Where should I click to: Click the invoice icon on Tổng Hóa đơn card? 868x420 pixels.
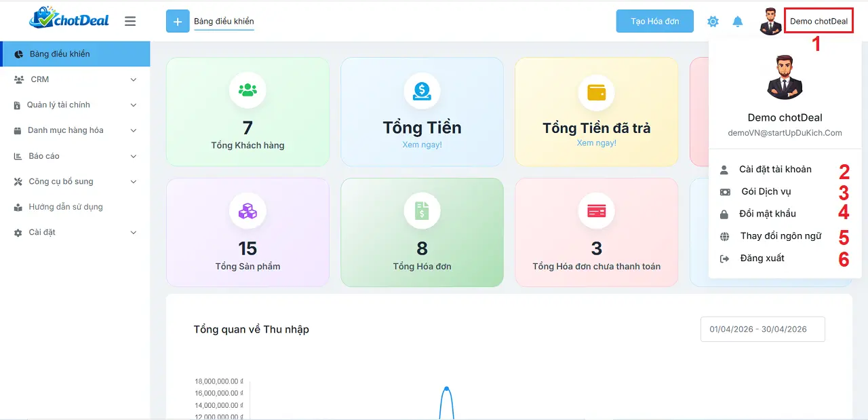coord(422,210)
